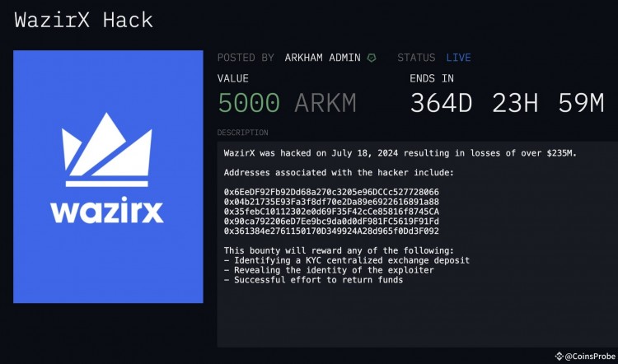
Task: Click the WazirX Hack page title
Action: coord(83,20)
